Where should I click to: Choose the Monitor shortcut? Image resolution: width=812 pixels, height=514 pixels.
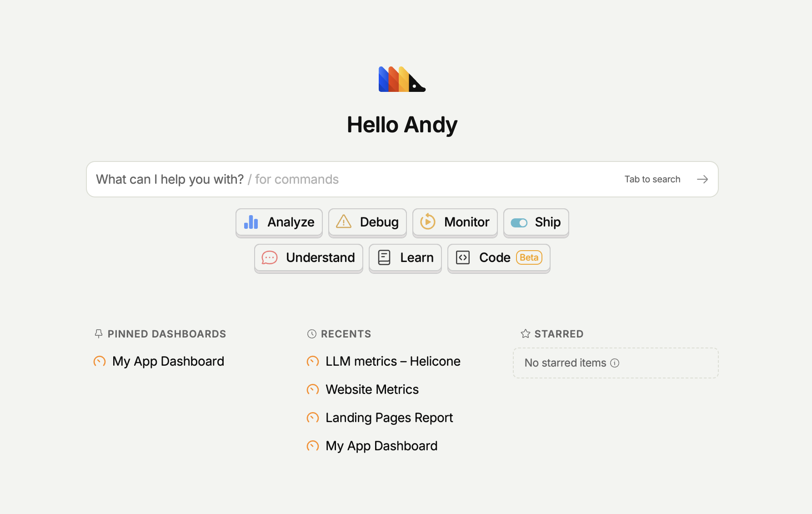pyautogui.click(x=455, y=222)
